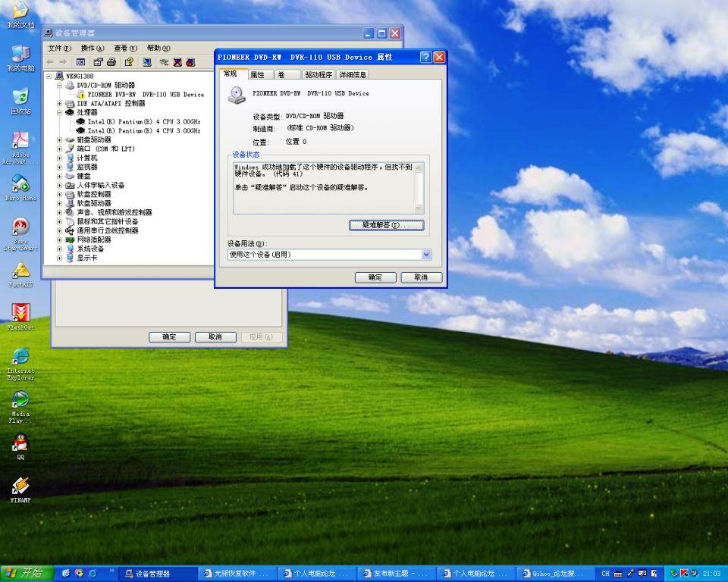This screenshot has height=582, width=728.
Task: Expand the 磁盘驱动器 node
Action: [x=59, y=139]
